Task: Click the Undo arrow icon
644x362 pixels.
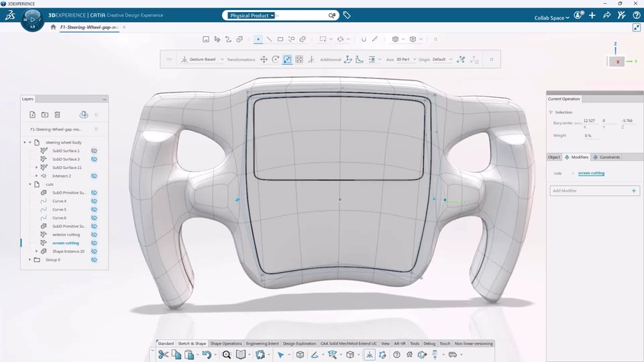Action: coord(207,355)
